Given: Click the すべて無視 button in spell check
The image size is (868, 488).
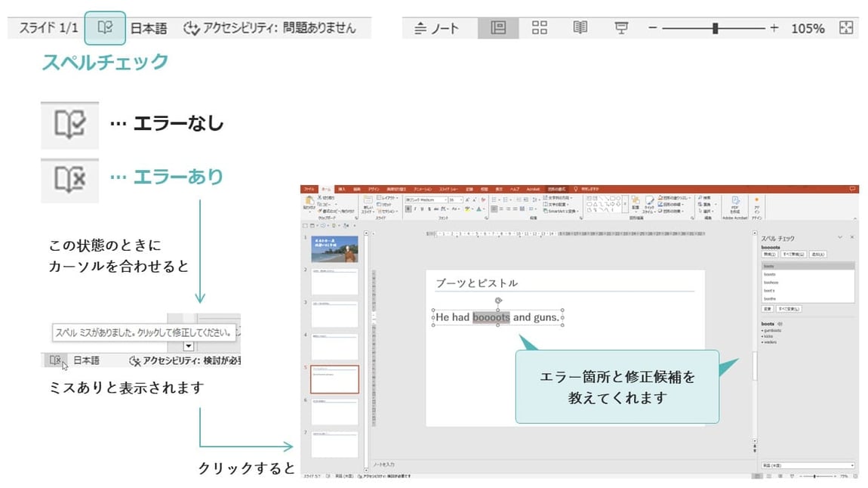Looking at the screenshot, I should click(x=793, y=255).
